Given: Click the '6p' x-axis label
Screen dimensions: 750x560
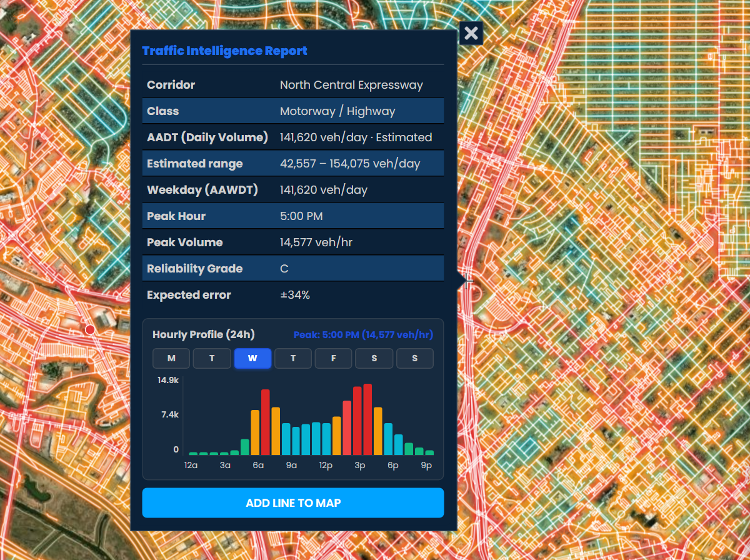Looking at the screenshot, I should [392, 466].
